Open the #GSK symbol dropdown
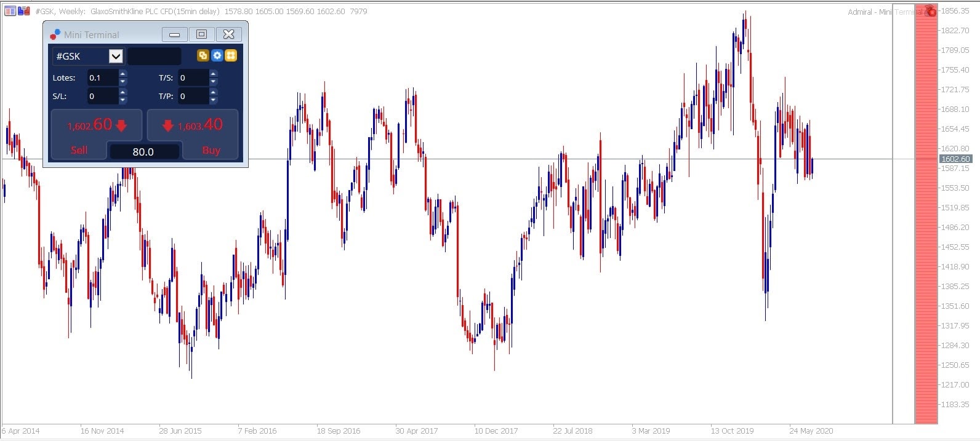Image resolution: width=980 pixels, height=441 pixels. 116,57
